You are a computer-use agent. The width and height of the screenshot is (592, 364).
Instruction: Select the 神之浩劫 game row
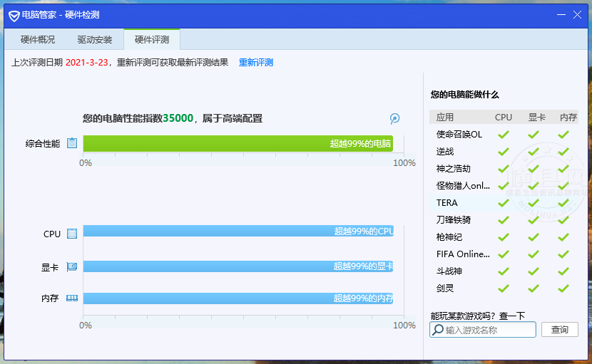[504, 169]
